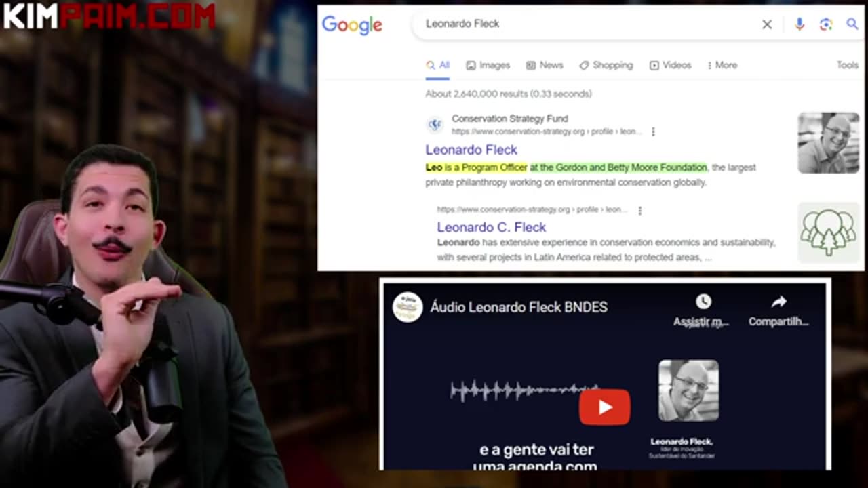Click Conservation Strategy Fund source name

pyautogui.click(x=510, y=119)
